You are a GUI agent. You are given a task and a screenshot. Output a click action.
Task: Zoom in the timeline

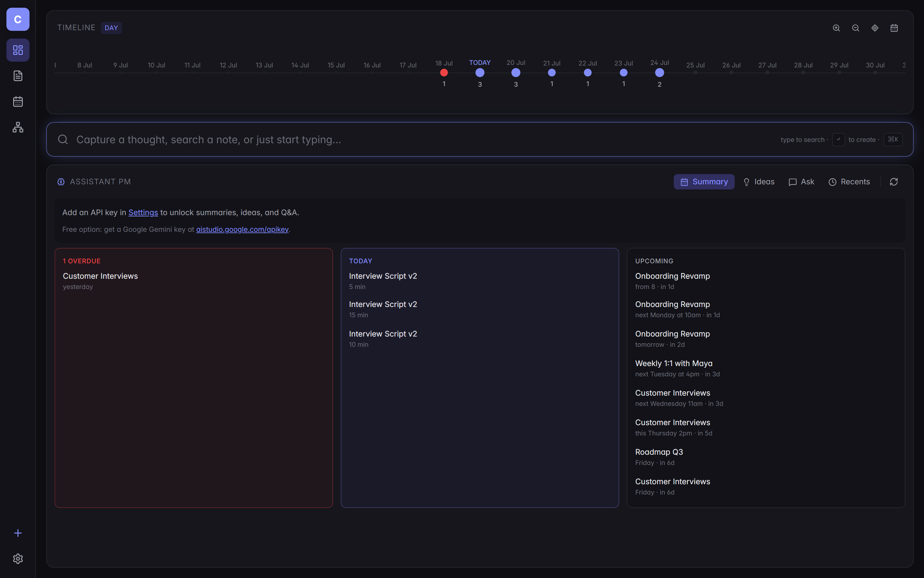coord(836,28)
